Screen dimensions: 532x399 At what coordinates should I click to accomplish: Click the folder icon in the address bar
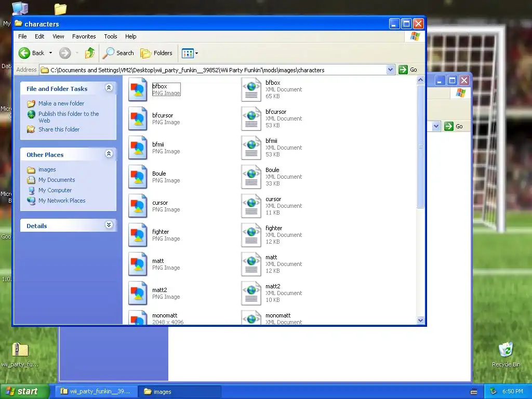[x=45, y=70]
